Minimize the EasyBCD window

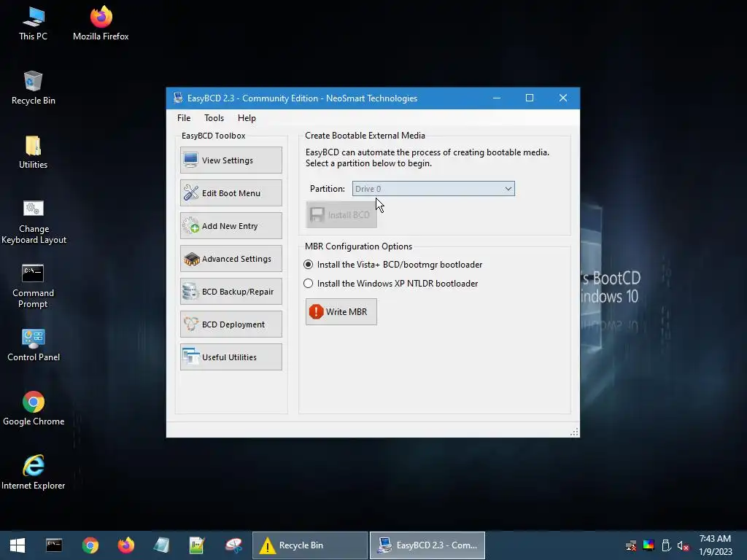pos(496,98)
